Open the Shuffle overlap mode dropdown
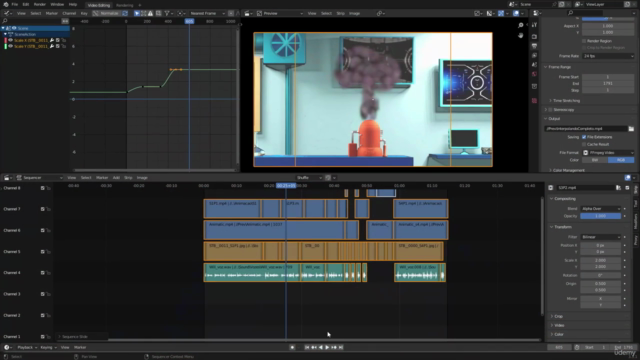Image resolution: width=640 pixels, height=360 pixels. (x=309, y=178)
